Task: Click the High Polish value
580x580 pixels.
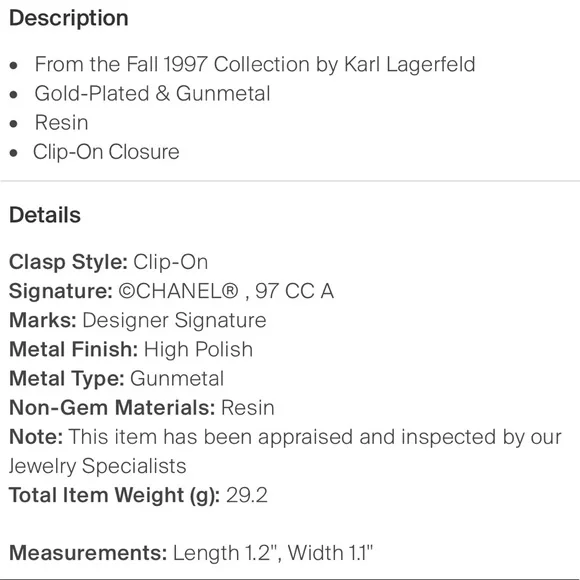Action: [198, 350]
